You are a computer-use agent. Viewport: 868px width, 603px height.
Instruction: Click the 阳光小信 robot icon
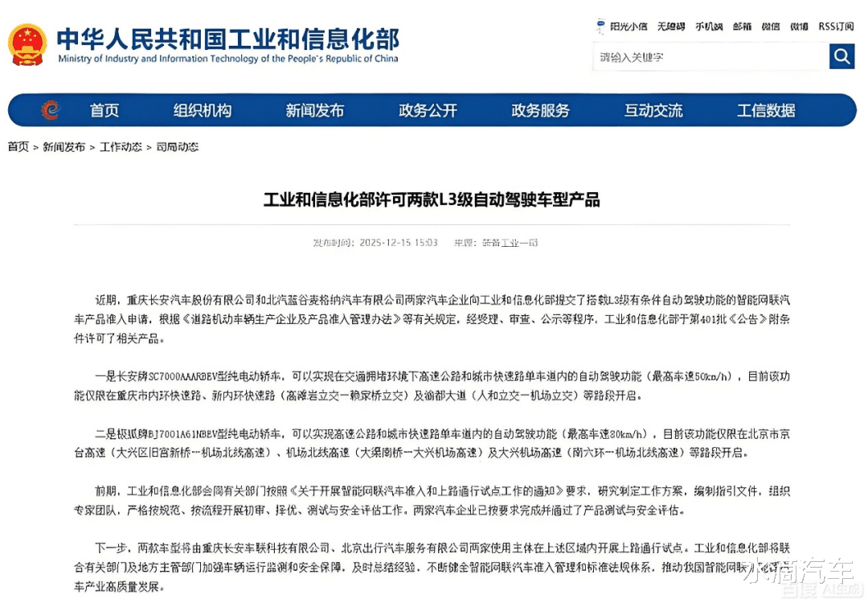600,26
